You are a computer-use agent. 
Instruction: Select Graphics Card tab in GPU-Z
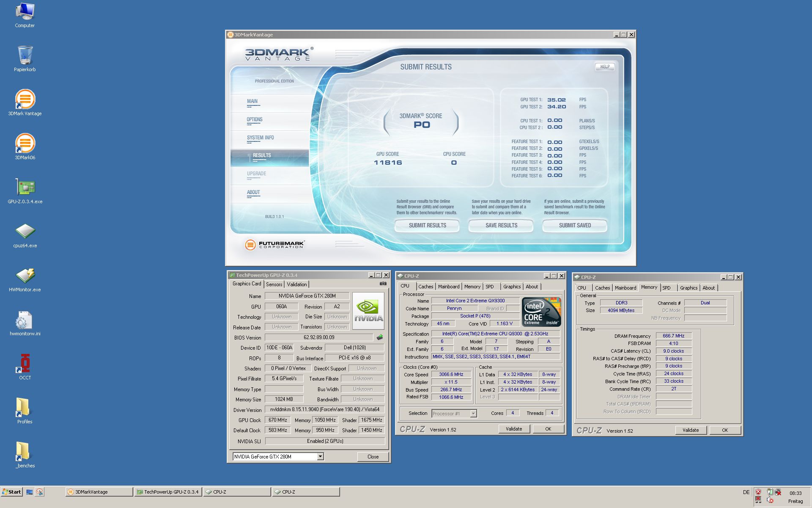click(247, 284)
